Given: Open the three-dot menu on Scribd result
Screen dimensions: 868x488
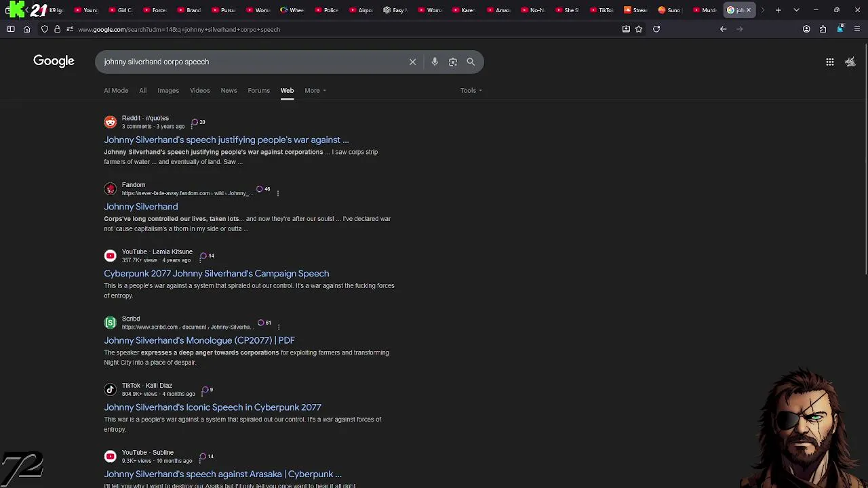Looking at the screenshot, I should tap(279, 327).
